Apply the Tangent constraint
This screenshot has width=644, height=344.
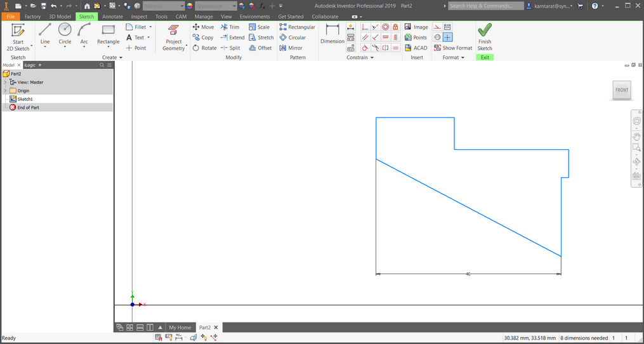coord(365,48)
